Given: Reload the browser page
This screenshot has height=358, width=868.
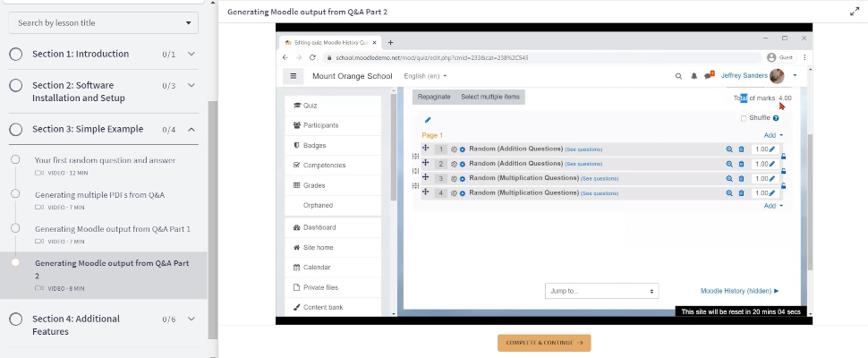Looking at the screenshot, I should pos(312,57).
